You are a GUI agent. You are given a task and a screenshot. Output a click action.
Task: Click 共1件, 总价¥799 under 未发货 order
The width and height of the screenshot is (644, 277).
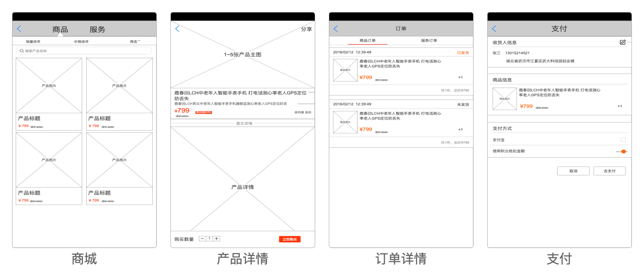coord(455,142)
